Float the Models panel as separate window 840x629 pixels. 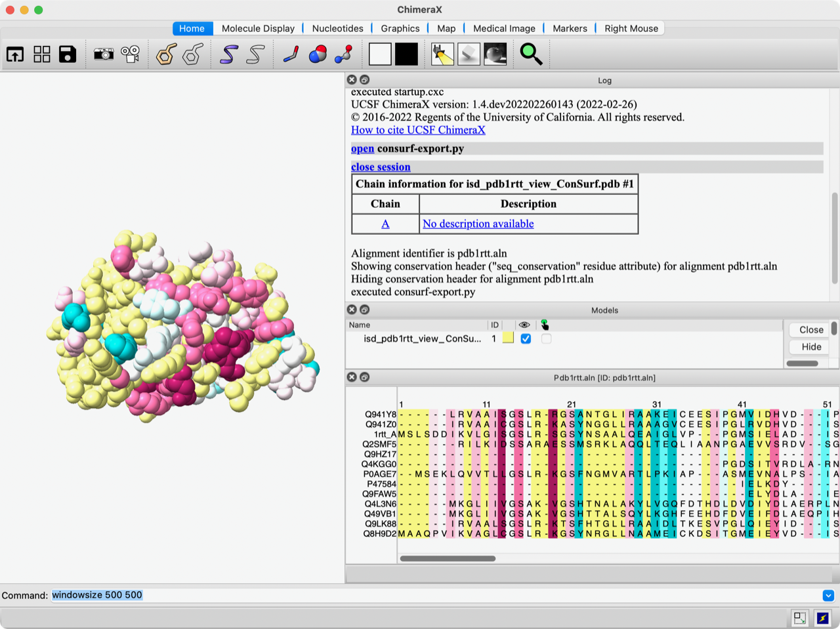click(364, 310)
